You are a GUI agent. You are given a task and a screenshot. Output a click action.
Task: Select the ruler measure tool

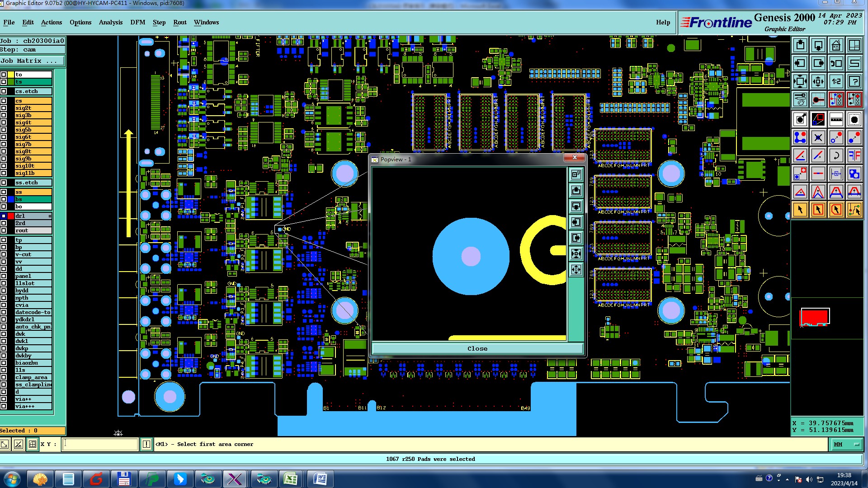click(836, 119)
